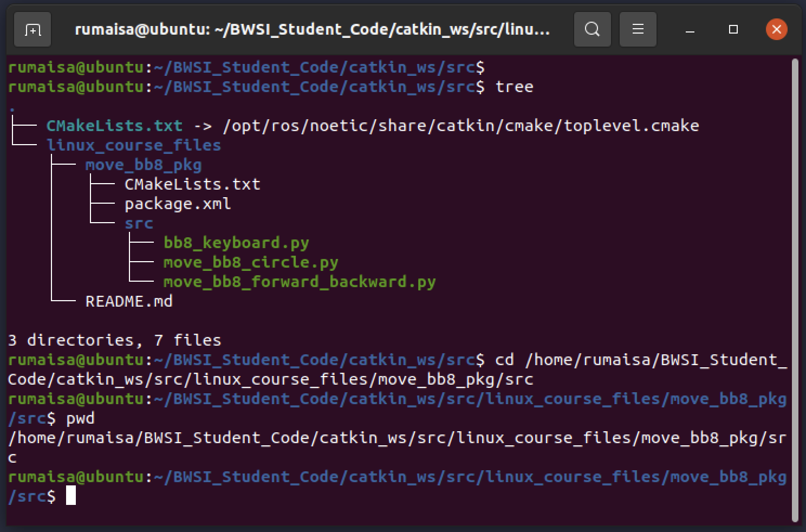Click the terminal cursor at final prompt
The image size is (806, 532).
tap(71, 496)
